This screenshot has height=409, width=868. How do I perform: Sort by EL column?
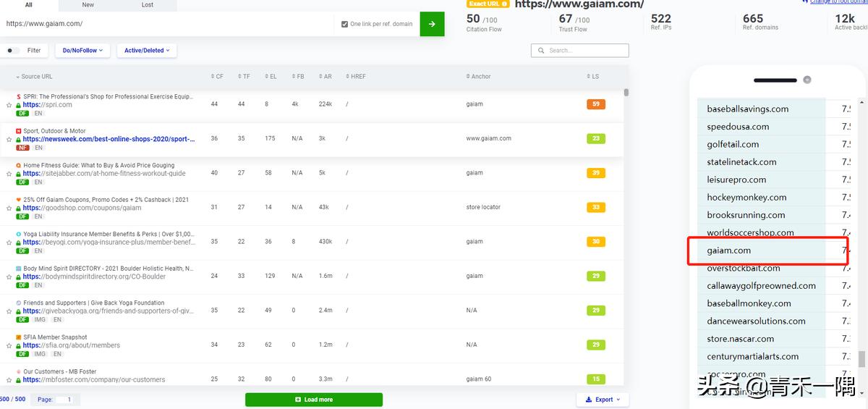click(x=271, y=77)
